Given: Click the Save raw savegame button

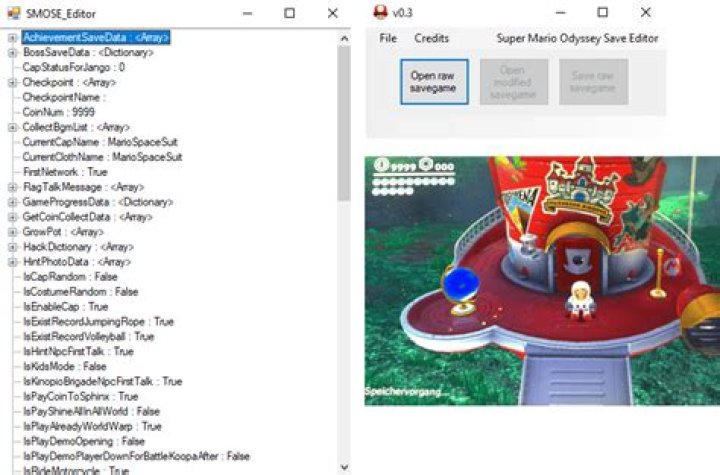Looking at the screenshot, I should pyautogui.click(x=593, y=82).
